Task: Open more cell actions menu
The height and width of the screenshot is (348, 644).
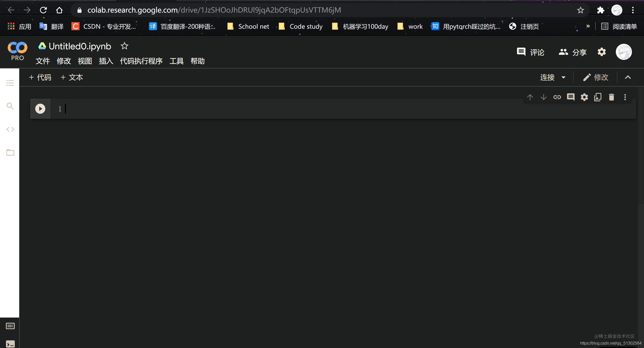Action: [625, 97]
